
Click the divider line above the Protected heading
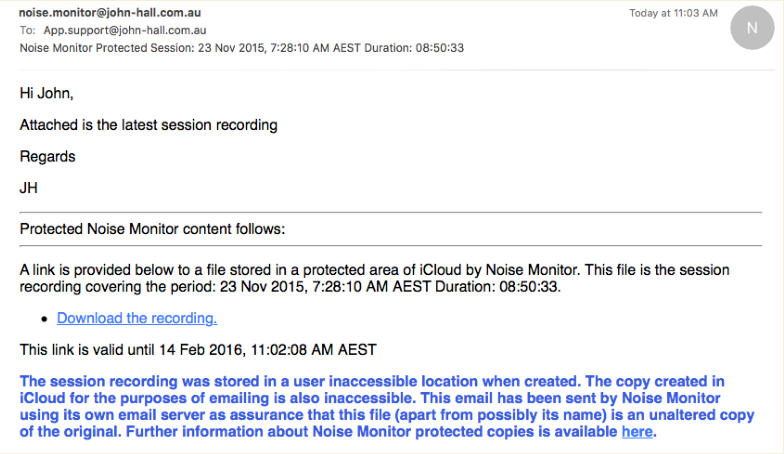point(390,212)
